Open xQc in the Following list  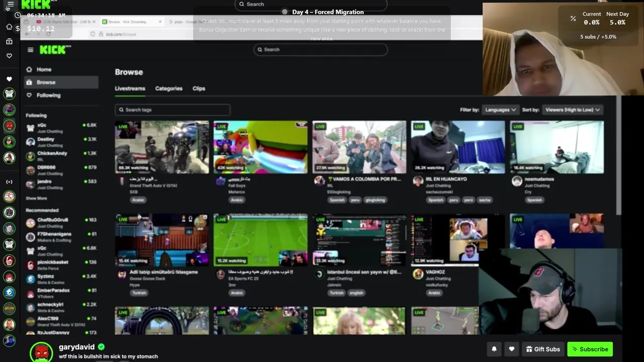[x=61, y=128]
